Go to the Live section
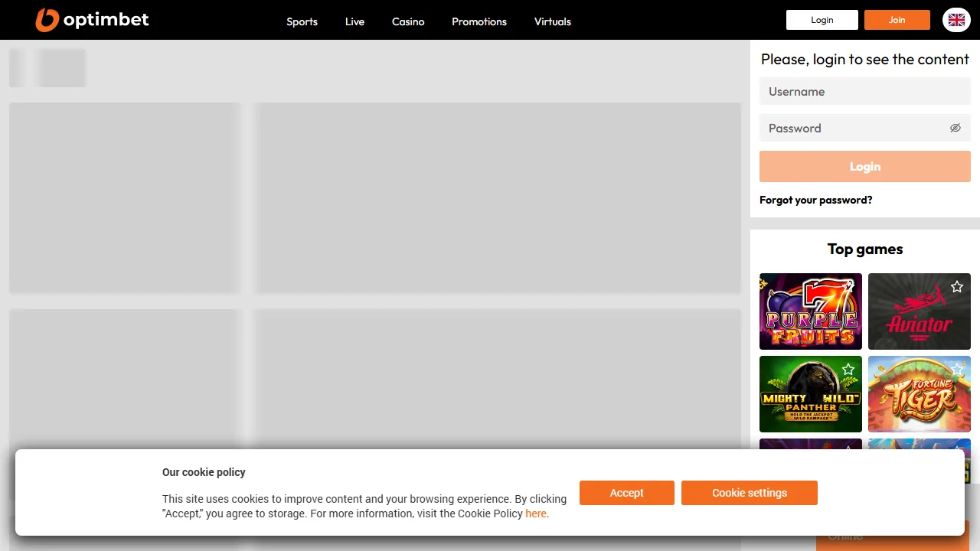Screen dimensions: 980x551 (x=354, y=21)
